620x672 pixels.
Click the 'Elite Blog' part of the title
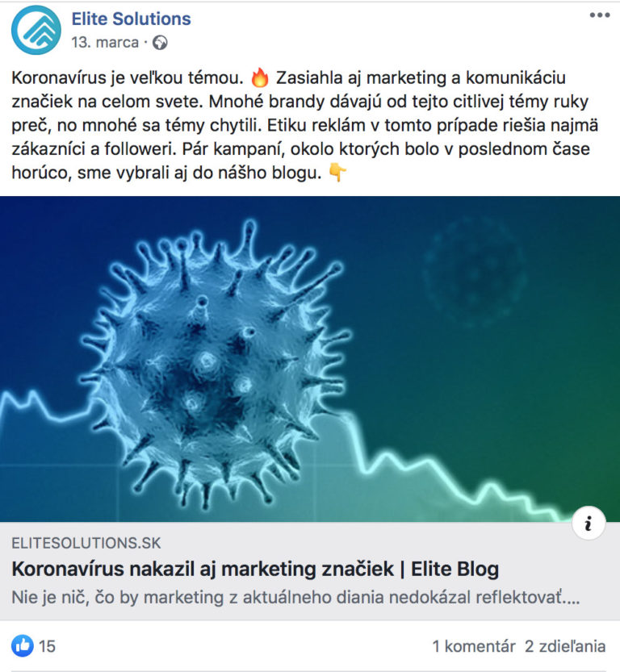coord(455,570)
